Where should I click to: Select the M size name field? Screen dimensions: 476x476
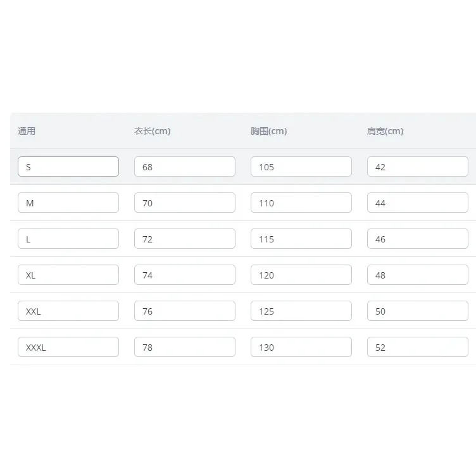click(68, 203)
